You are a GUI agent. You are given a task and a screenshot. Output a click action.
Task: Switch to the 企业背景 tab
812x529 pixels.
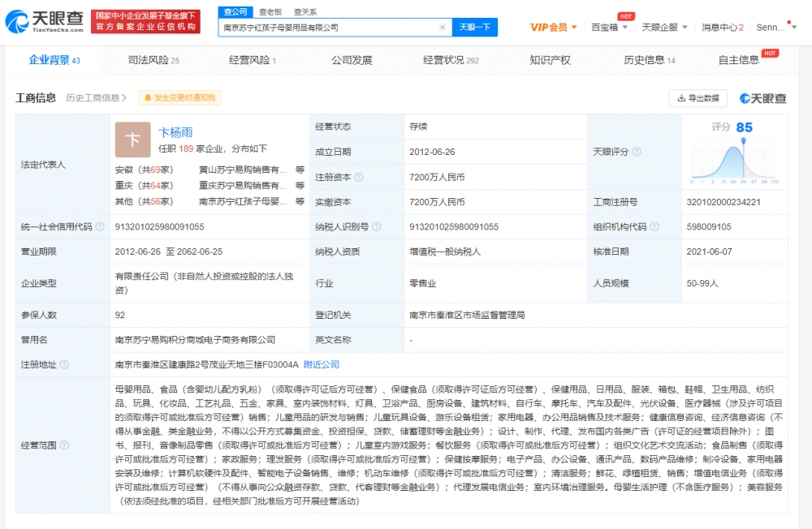tap(54, 60)
